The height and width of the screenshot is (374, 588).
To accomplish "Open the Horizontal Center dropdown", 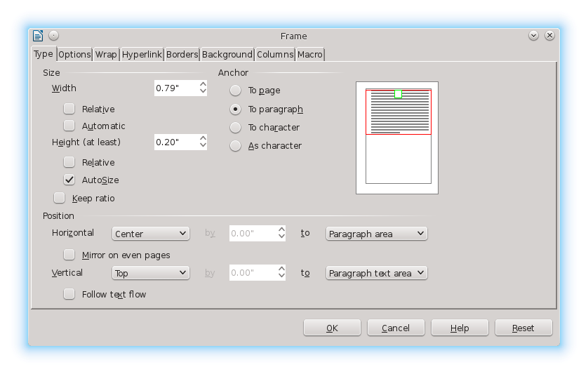I will [150, 234].
